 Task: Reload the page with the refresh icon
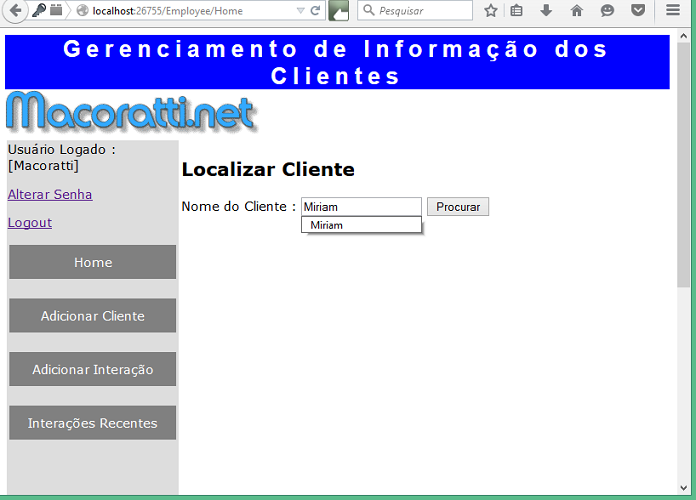[x=315, y=10]
